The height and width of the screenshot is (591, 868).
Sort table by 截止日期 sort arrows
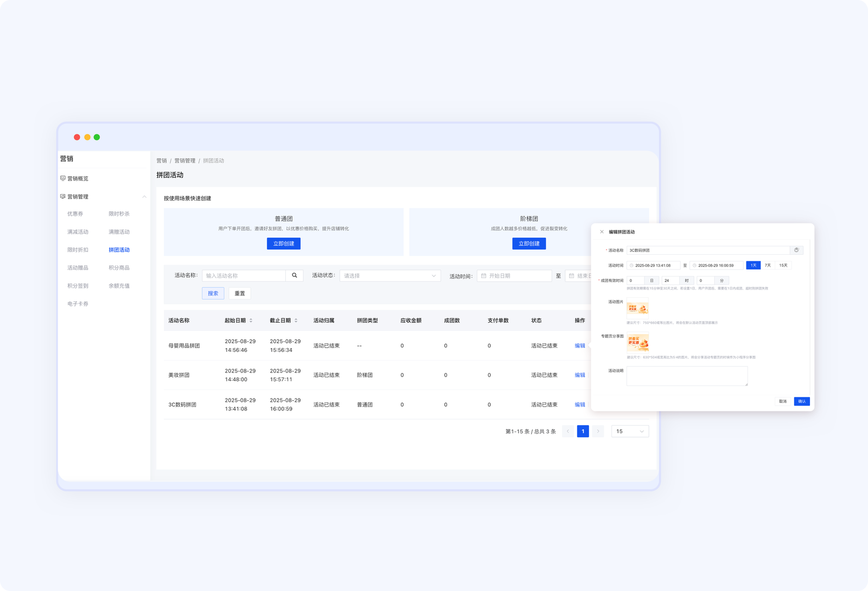click(296, 320)
